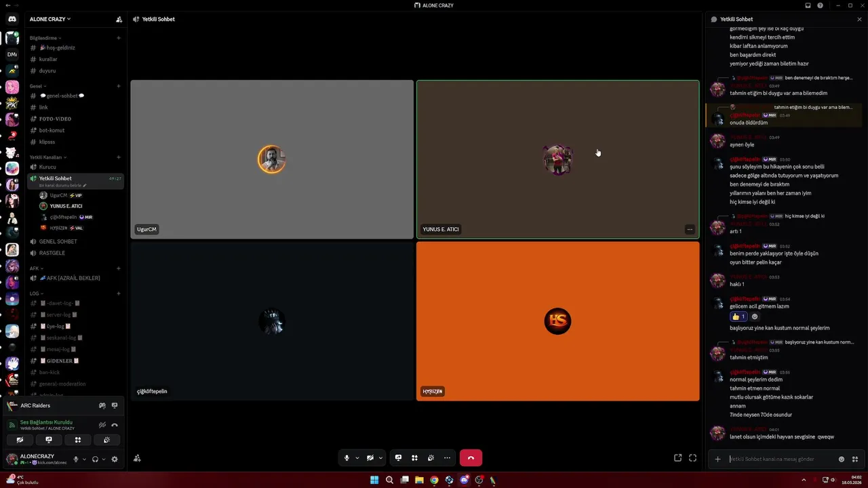Screen dimensions: 868x488
Task: Open activities launcher in the call bar
Action: [x=414, y=458]
